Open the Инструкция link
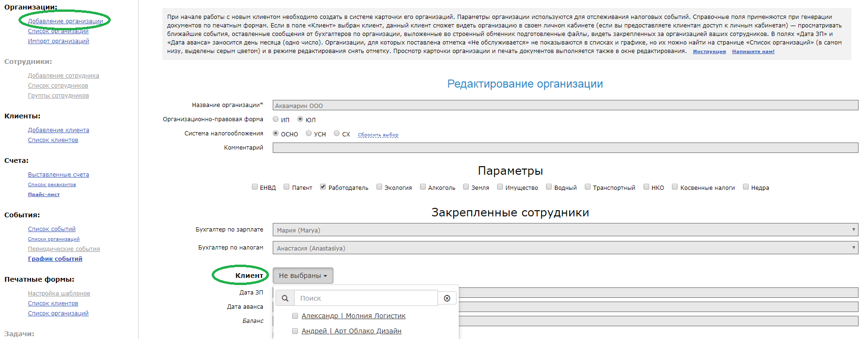Image resolution: width=868 pixels, height=339 pixels. tap(709, 52)
